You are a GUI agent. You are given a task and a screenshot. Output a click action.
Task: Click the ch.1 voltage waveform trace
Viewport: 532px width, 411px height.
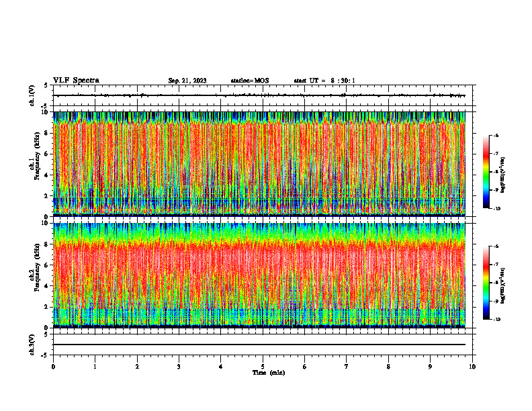coord(259,95)
